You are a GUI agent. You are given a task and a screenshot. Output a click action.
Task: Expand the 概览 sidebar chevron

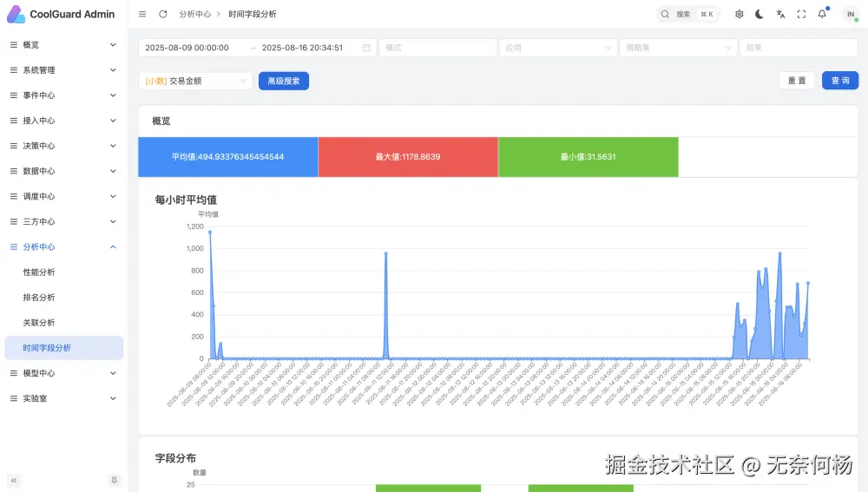113,45
